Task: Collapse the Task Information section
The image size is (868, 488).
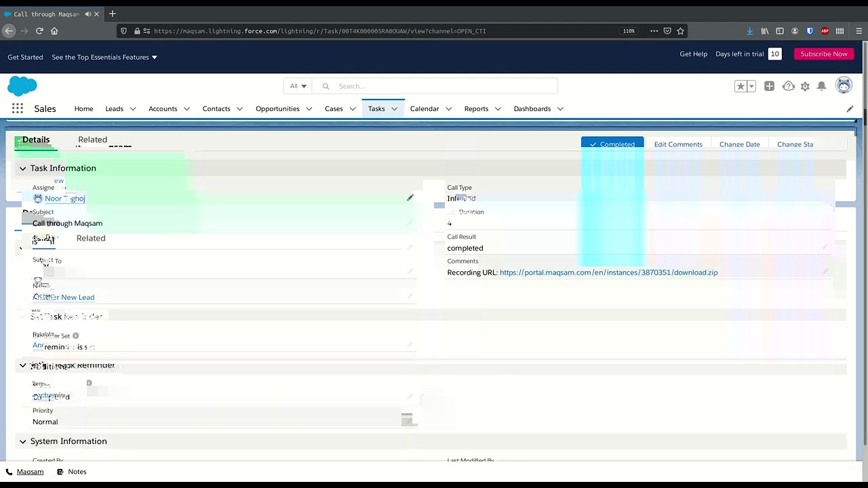Action: [x=22, y=168]
